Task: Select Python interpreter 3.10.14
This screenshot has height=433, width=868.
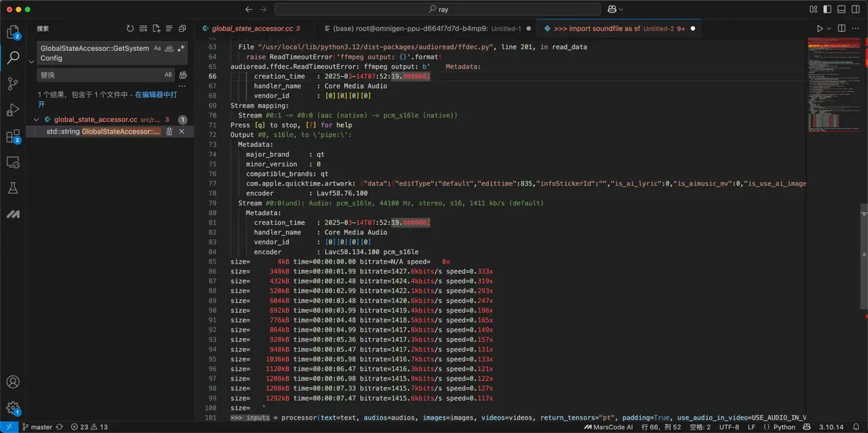Action: click(x=831, y=427)
